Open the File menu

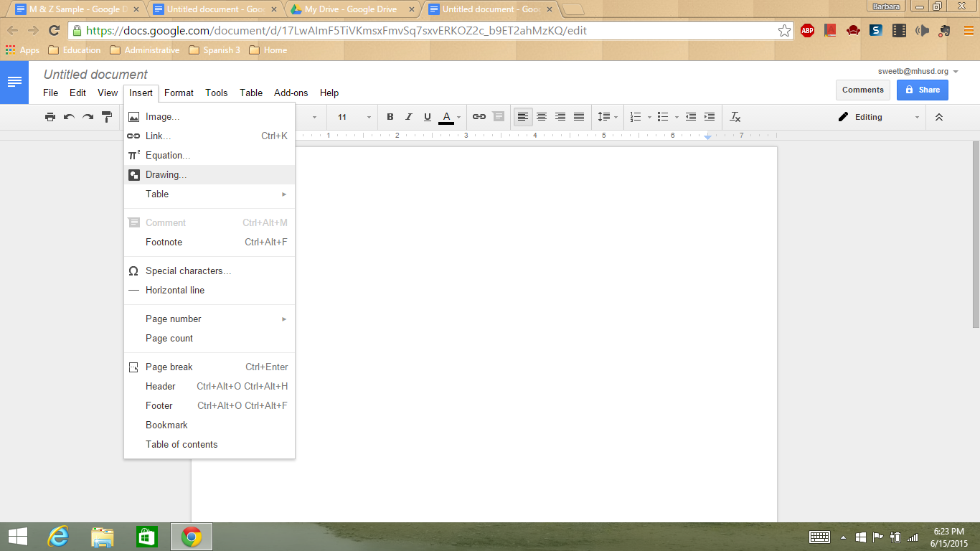(50, 93)
